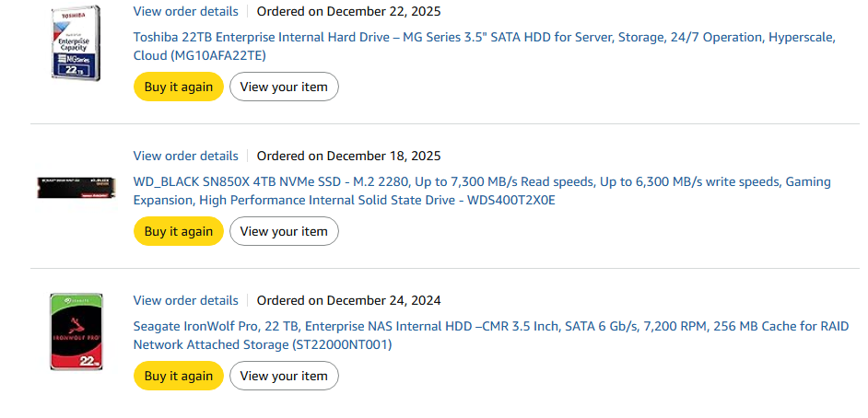
Task: Open the Toshiba 22TB drive product thumbnail
Action: [x=76, y=43]
